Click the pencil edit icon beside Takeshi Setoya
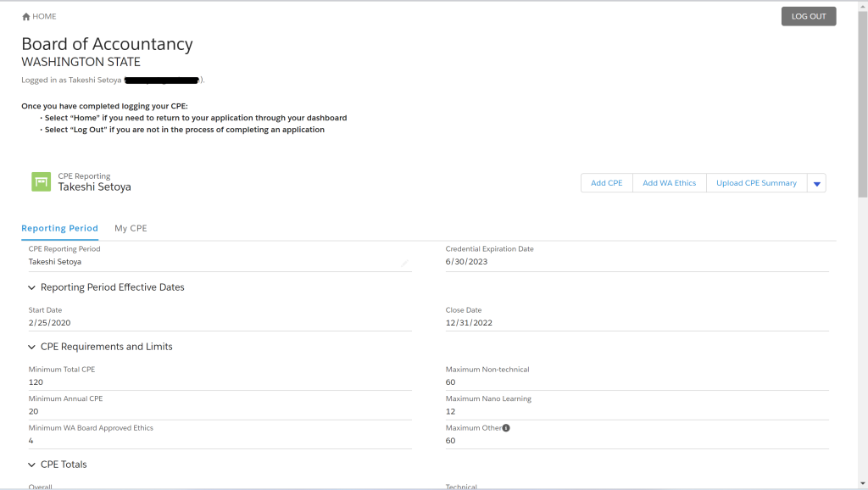The image size is (868, 490). [404, 263]
